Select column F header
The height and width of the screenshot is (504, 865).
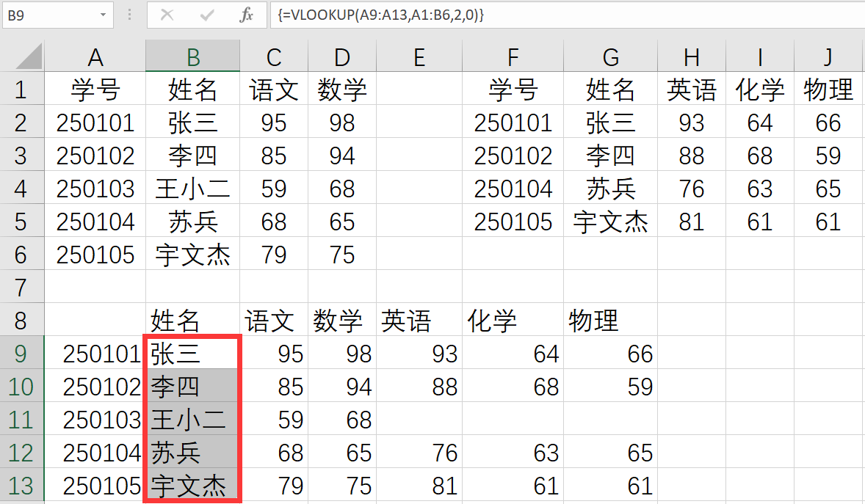click(x=513, y=56)
